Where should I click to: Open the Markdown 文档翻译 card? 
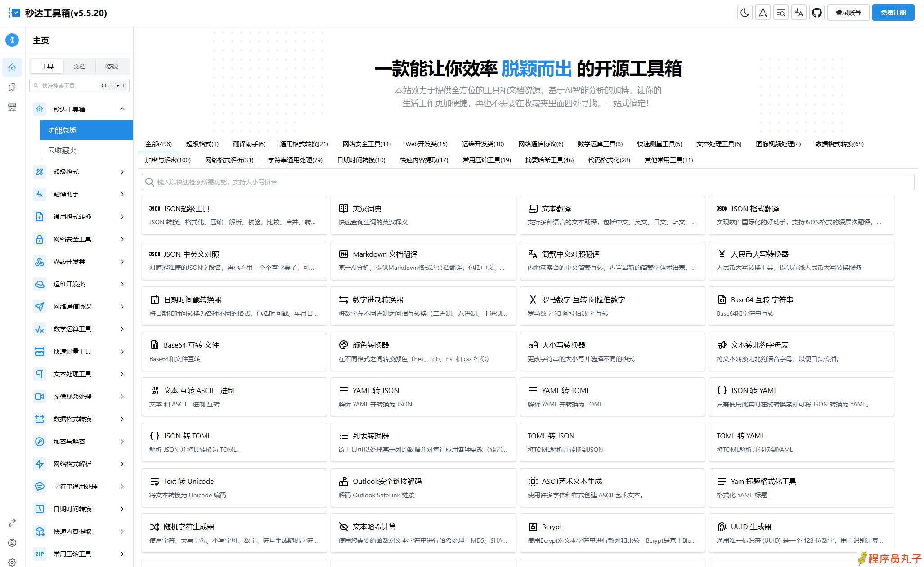pyautogui.click(x=423, y=260)
